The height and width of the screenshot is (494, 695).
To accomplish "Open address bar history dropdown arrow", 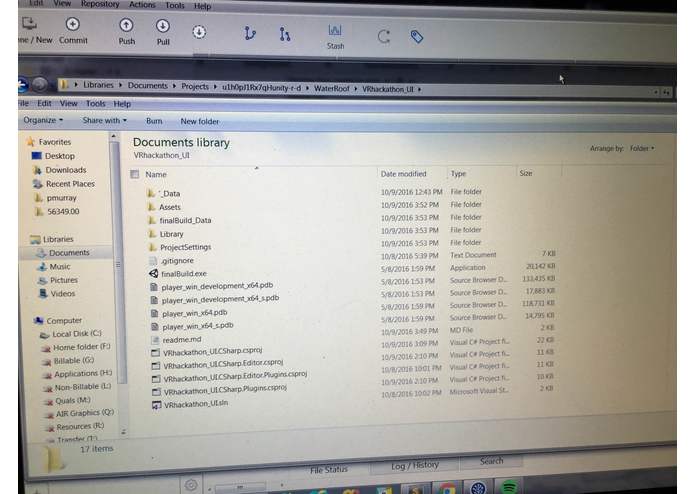I will tap(656, 92).
